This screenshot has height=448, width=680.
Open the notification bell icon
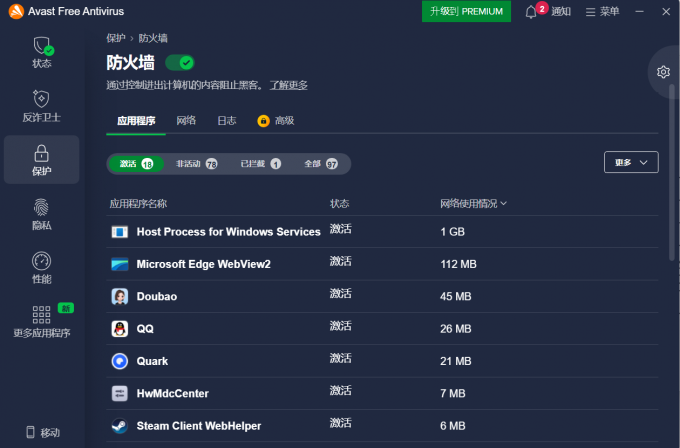531,12
